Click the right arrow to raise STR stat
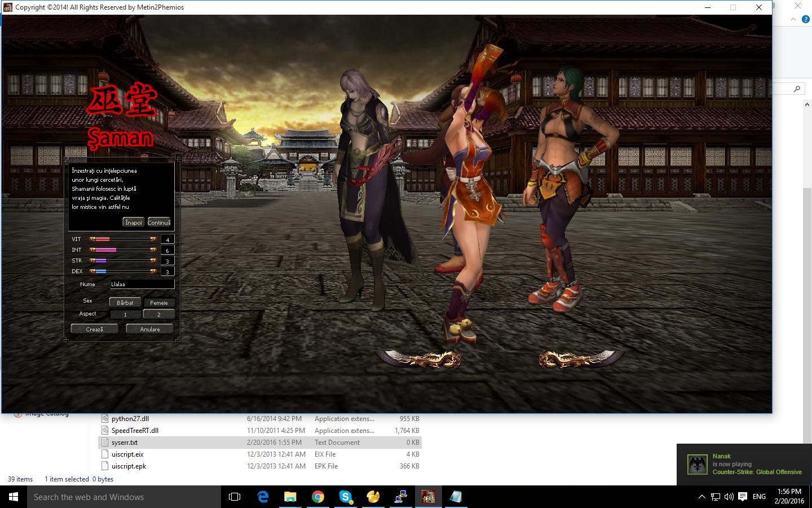Screen dimensions: 812x508 [153, 261]
